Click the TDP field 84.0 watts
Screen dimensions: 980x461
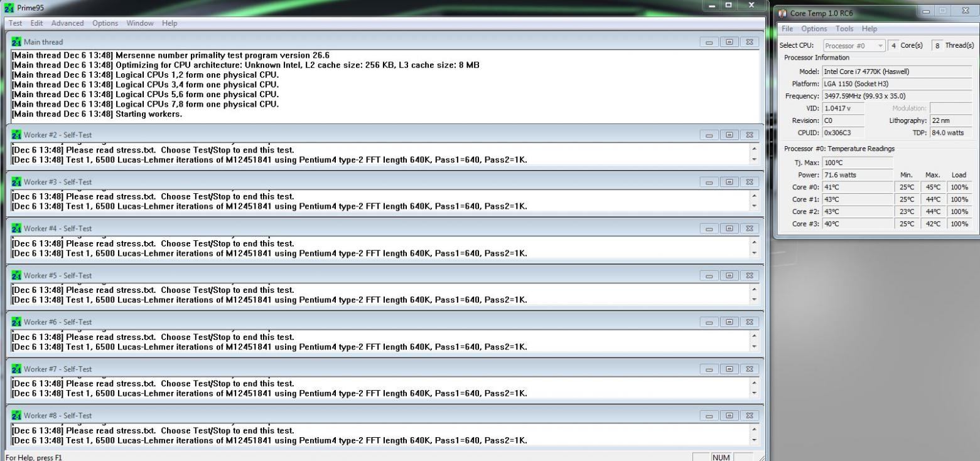click(951, 132)
